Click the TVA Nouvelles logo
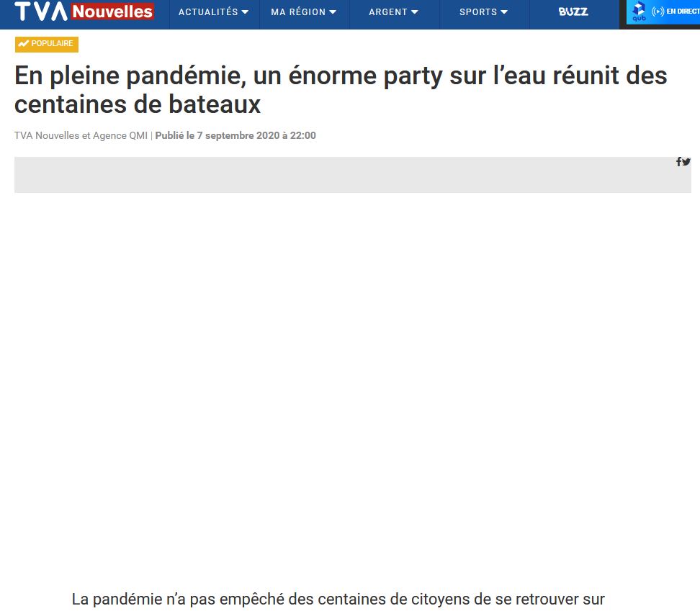 click(x=84, y=12)
